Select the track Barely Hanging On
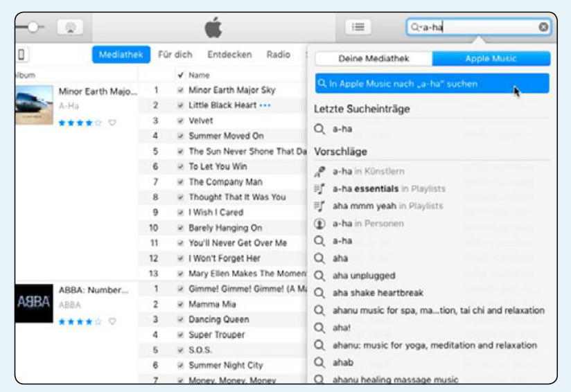This screenshot has width=571, height=392. click(225, 228)
